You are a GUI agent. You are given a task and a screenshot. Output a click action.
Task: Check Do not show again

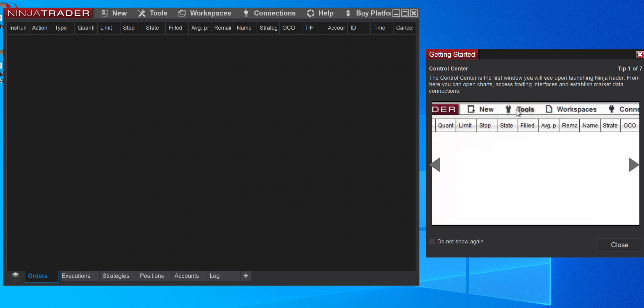click(432, 241)
